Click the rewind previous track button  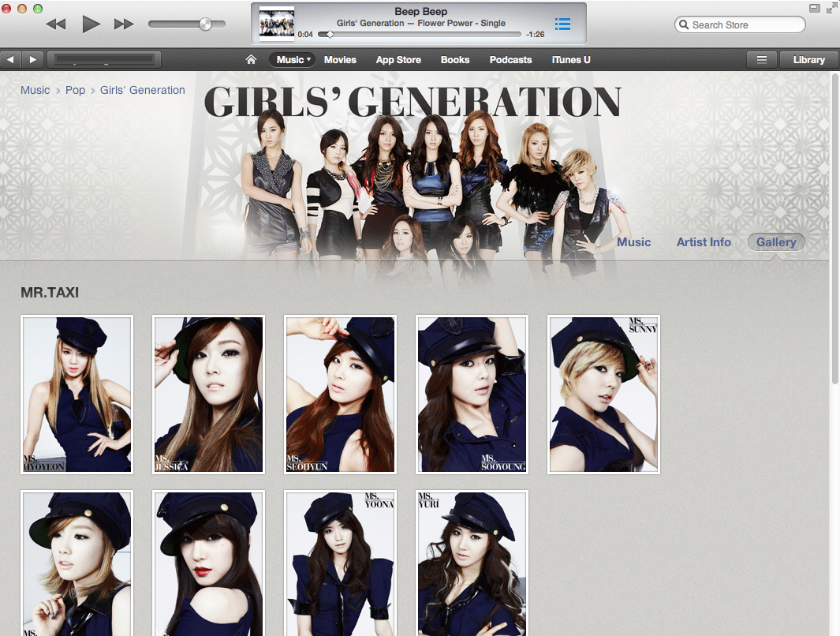pyautogui.click(x=56, y=24)
